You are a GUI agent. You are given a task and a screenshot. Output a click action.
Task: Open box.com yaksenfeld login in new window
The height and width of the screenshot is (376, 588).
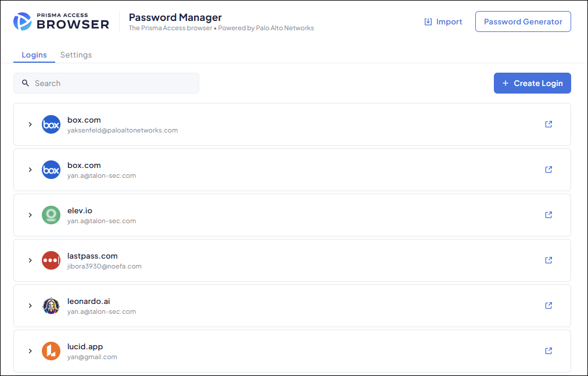coord(548,124)
